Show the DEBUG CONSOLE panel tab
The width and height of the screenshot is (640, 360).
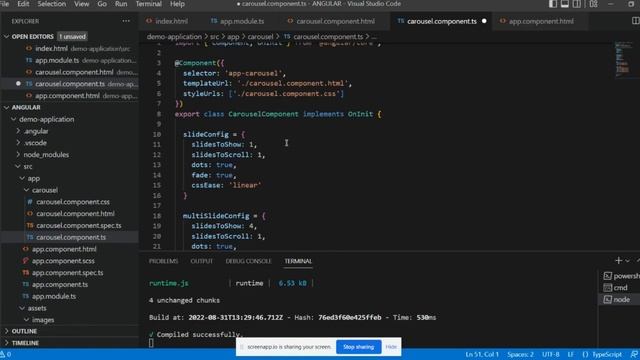(248, 261)
